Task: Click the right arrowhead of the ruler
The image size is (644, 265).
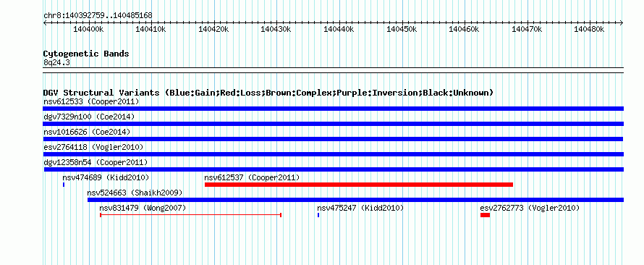Action: 622,22
